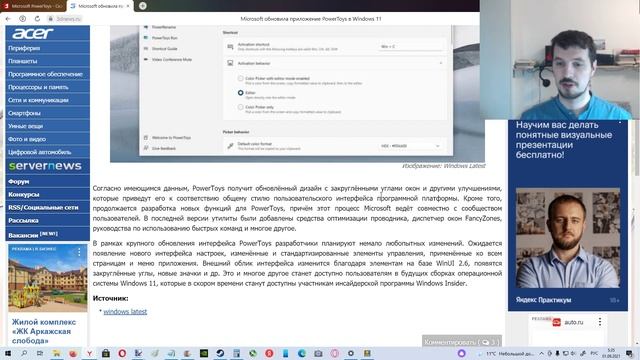Open ad options menu on housing ad
The width and height of the screenshot is (640, 360).
[79, 252]
